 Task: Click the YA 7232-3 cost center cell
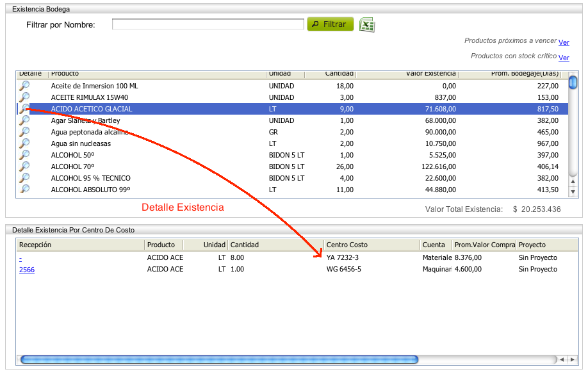coord(343,258)
